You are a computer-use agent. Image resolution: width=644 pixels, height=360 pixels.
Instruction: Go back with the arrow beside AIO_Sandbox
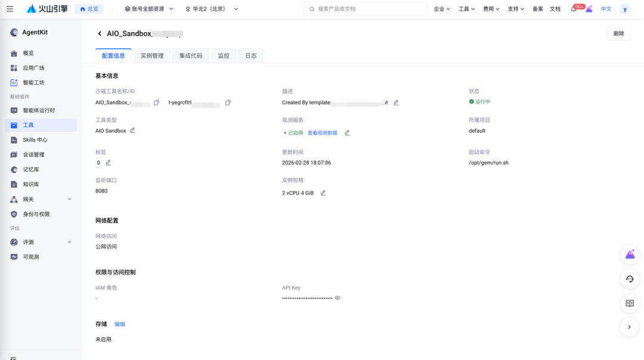click(100, 33)
